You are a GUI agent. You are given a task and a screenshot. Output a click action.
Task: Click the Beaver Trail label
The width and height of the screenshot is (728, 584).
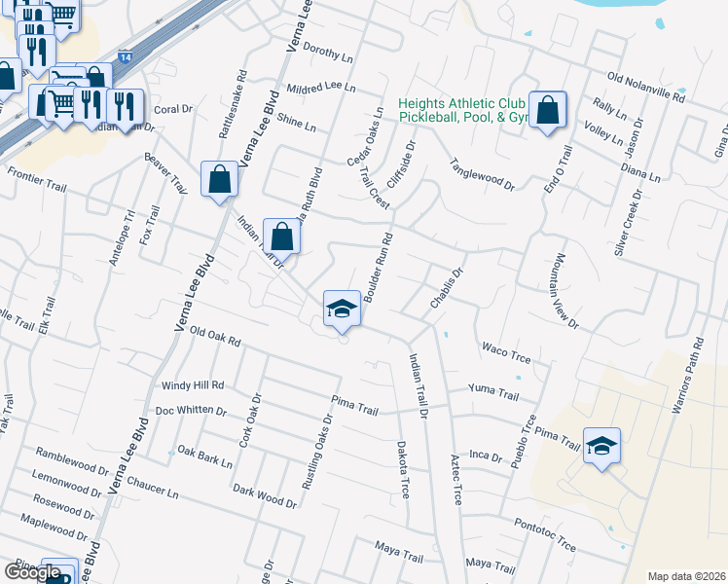(165, 173)
